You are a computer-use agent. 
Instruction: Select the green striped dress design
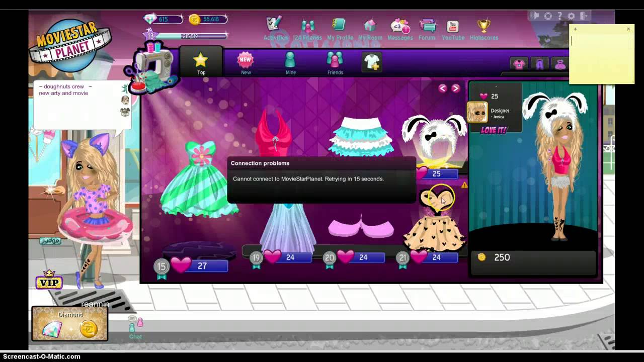coord(199,179)
